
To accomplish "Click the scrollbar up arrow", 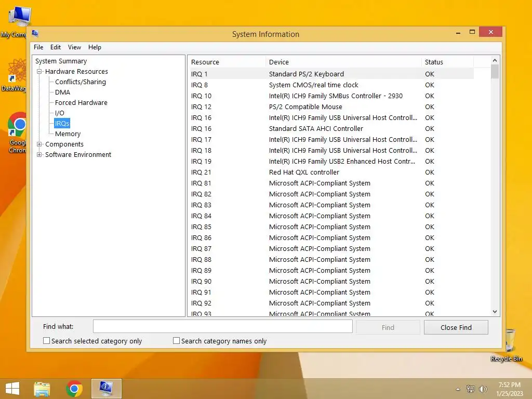I will [495, 60].
